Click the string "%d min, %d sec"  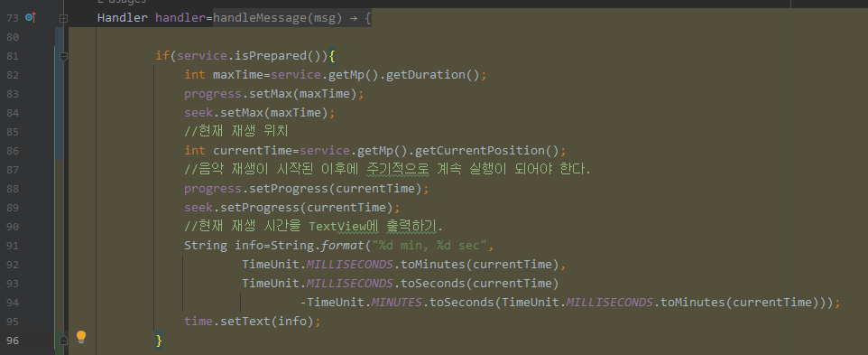click(429, 246)
